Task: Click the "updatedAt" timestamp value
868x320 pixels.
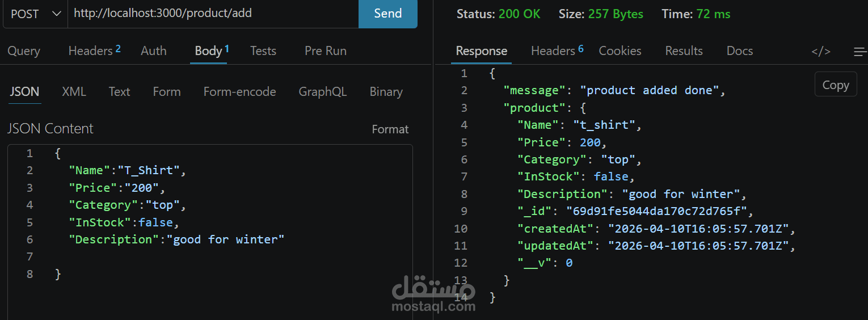Action: point(699,246)
